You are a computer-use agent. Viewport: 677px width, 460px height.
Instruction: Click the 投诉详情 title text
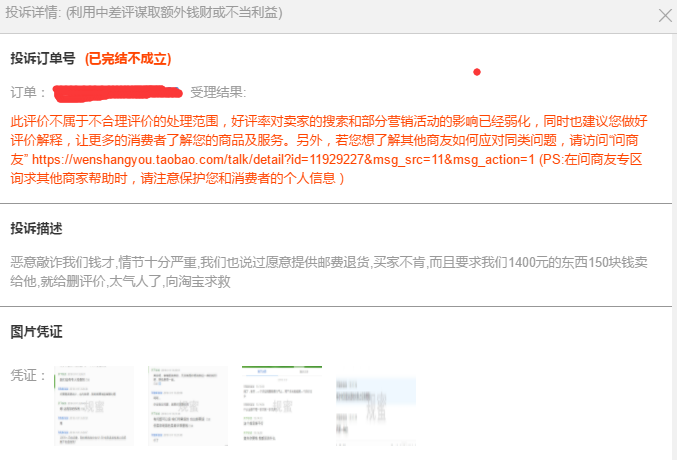pos(33,13)
